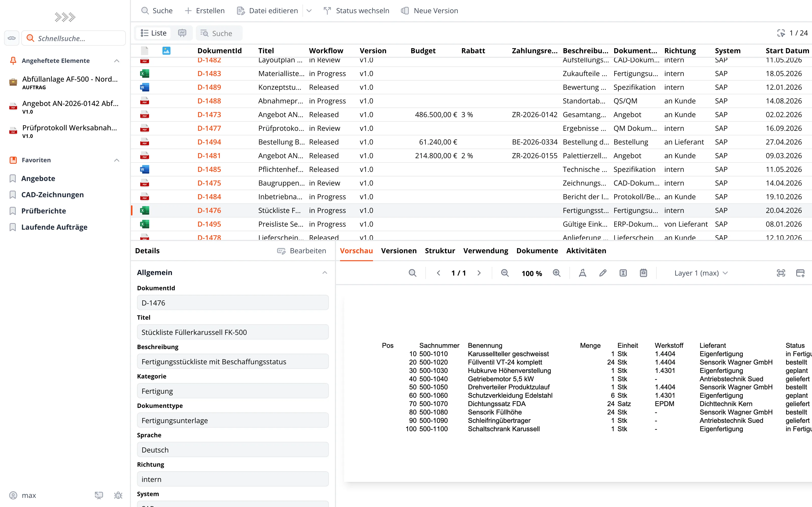Click the stamp tool in preview toolbar
The image size is (812, 507).
point(583,273)
